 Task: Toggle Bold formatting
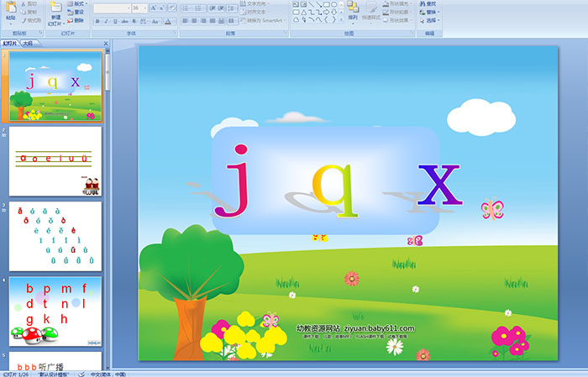click(x=97, y=21)
